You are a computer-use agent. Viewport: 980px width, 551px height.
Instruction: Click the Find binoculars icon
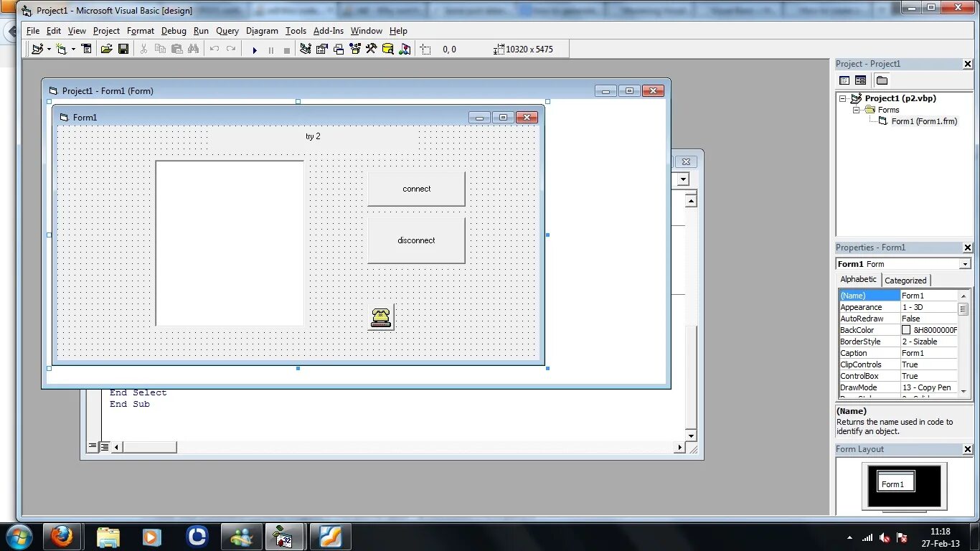coord(193,49)
